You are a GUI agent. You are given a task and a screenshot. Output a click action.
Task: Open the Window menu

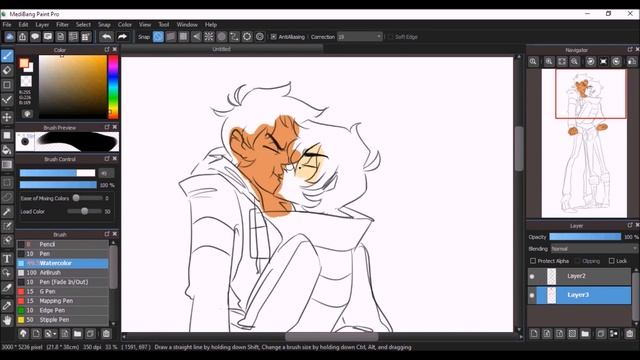tap(187, 24)
